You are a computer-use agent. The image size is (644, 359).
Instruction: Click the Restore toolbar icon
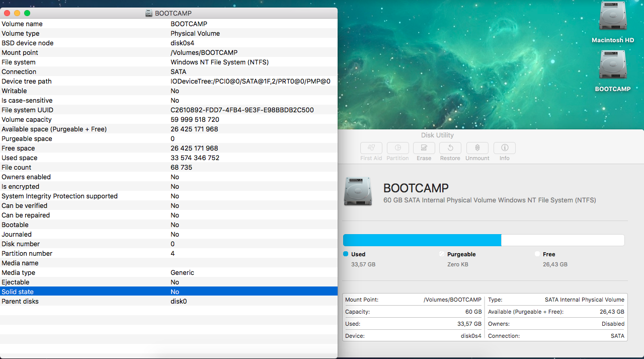pos(450,148)
